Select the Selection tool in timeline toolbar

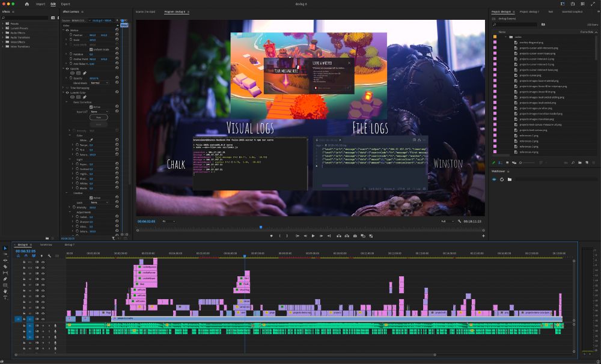click(5, 248)
